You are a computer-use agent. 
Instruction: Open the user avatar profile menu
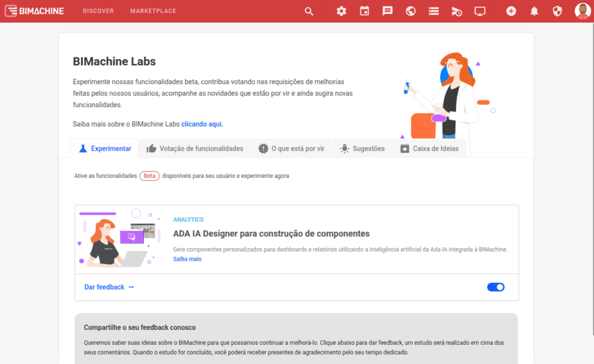pyautogui.click(x=582, y=11)
